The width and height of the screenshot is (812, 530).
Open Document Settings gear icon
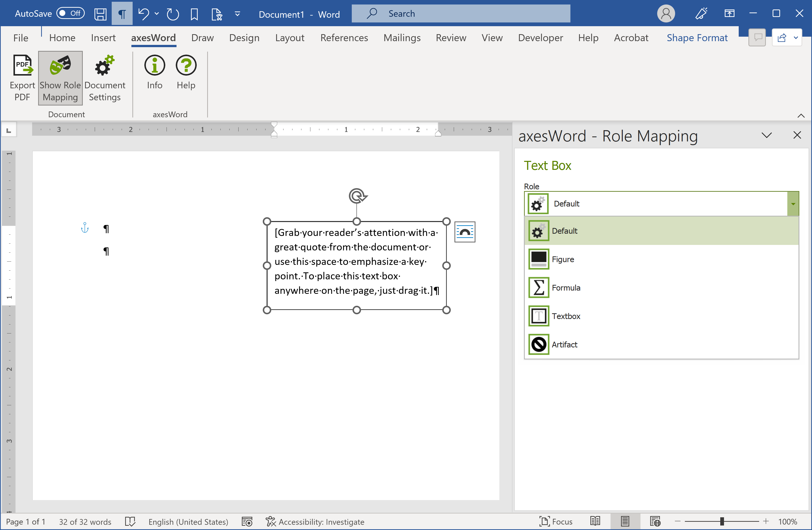click(x=104, y=66)
